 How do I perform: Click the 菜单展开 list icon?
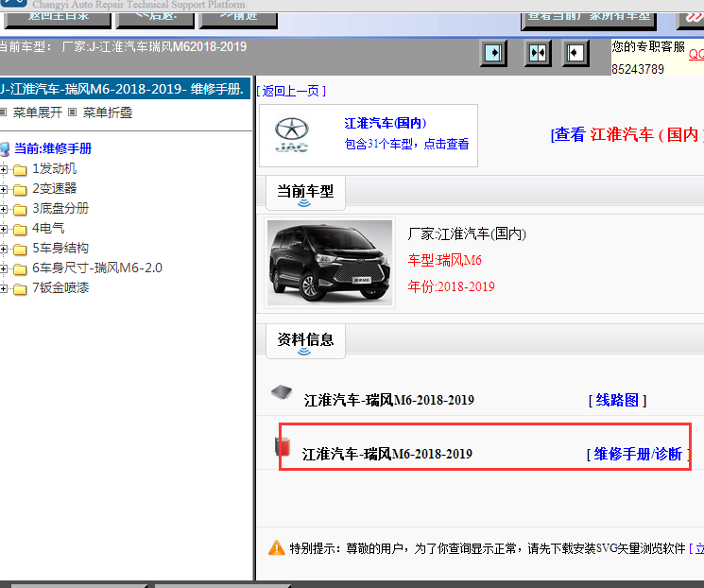[4, 112]
